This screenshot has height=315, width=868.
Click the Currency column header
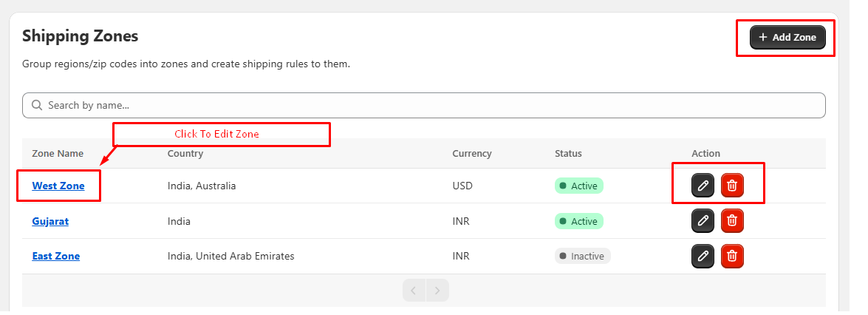[471, 154]
